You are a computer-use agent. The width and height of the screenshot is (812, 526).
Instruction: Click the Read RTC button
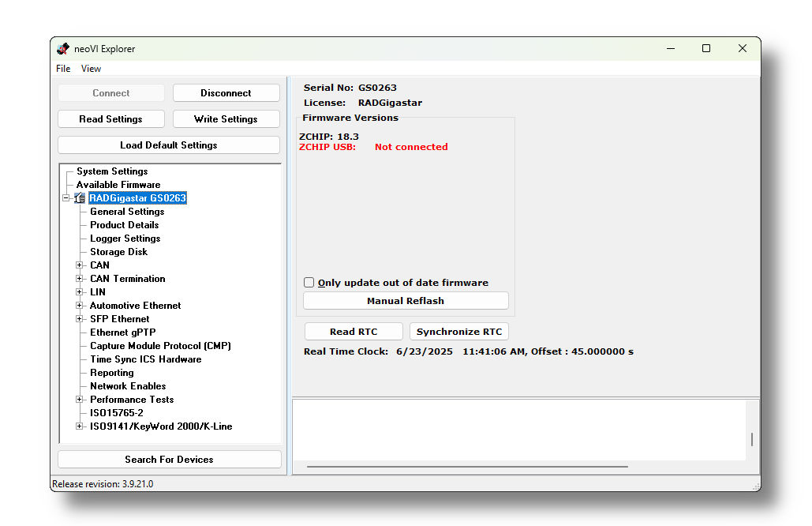click(354, 332)
